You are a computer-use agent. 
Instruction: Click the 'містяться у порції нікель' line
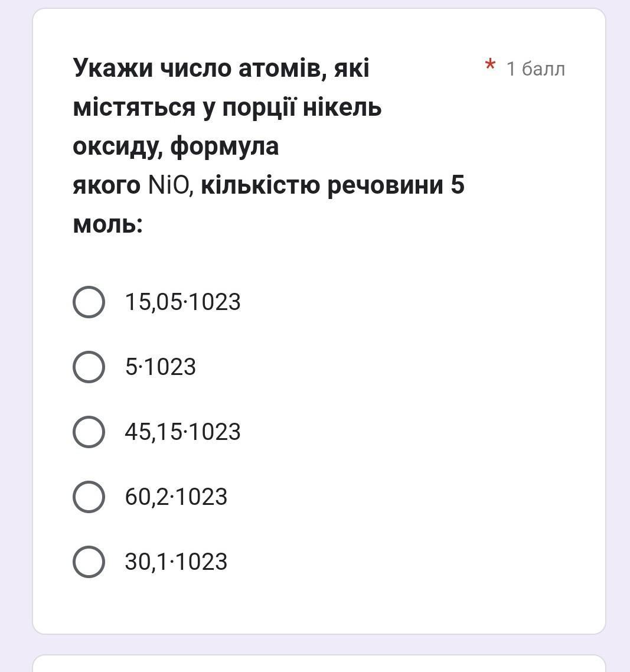point(227,107)
